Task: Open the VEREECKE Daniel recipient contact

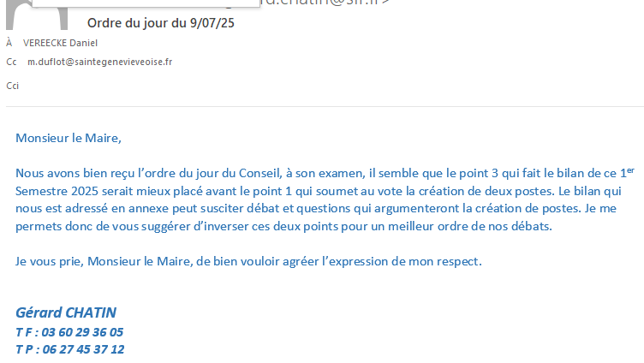Action: (x=60, y=43)
